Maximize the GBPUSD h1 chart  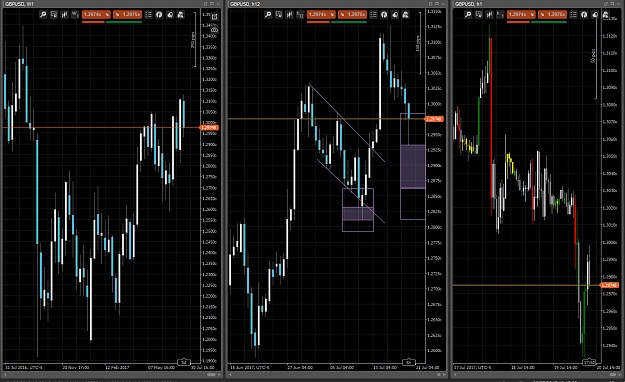613,4
